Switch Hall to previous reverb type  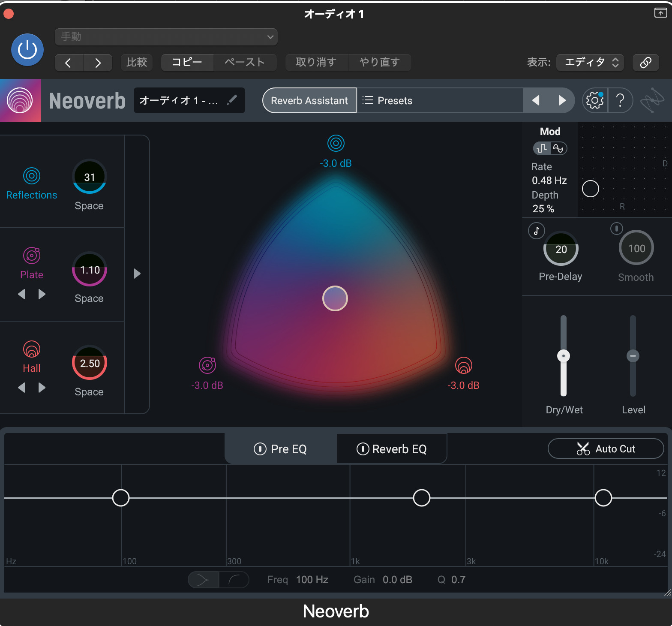click(x=22, y=388)
